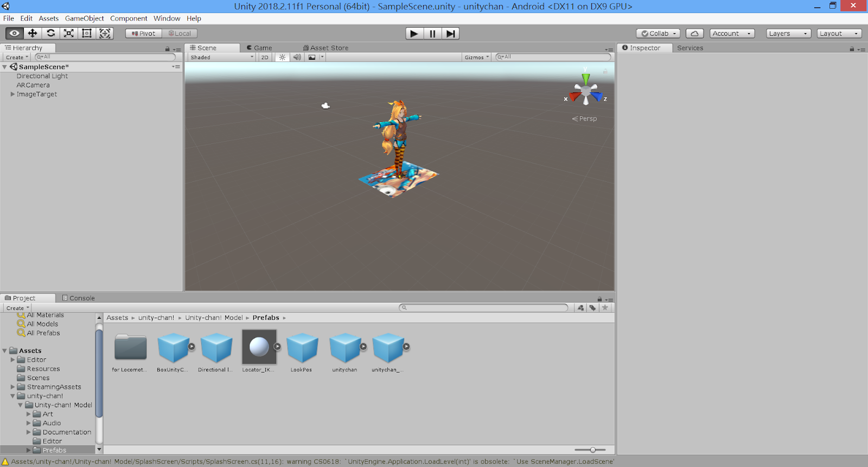Open the File menu

click(x=9, y=18)
